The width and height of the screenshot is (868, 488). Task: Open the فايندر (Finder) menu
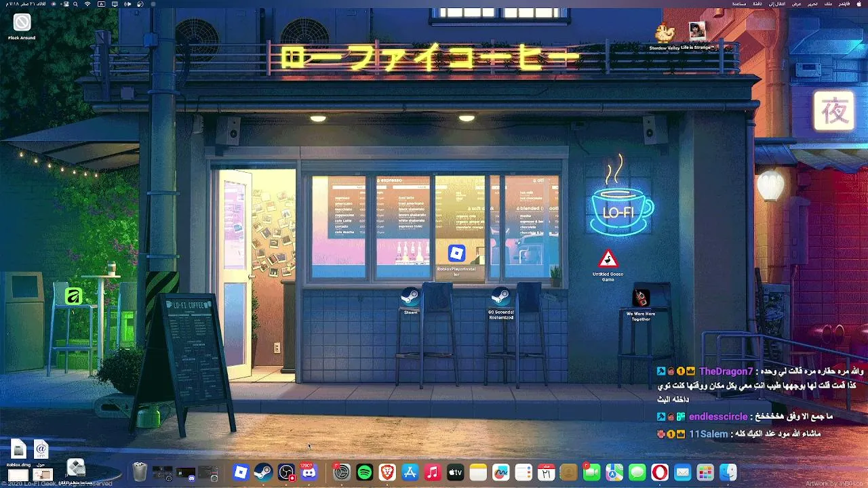coord(844,4)
